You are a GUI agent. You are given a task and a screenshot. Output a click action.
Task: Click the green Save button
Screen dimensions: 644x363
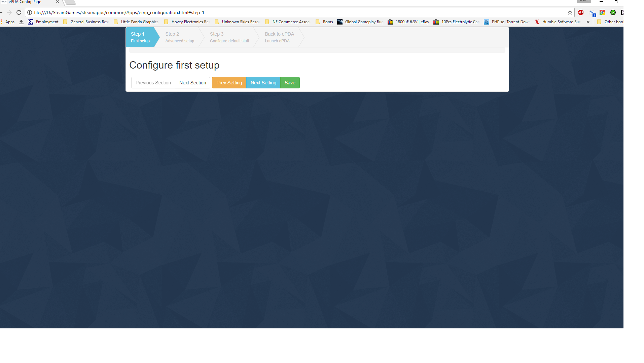(290, 83)
